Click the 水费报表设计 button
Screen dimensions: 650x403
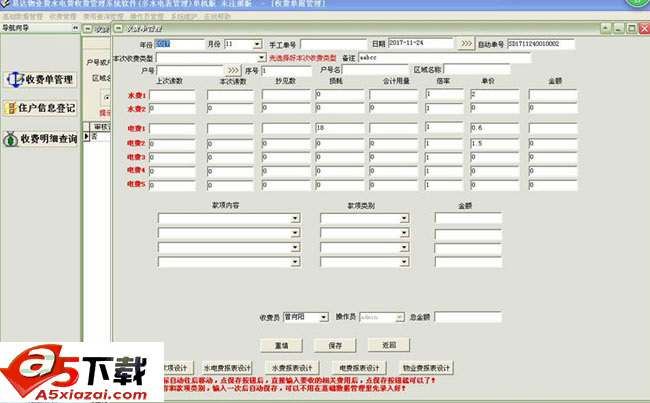coord(292,368)
